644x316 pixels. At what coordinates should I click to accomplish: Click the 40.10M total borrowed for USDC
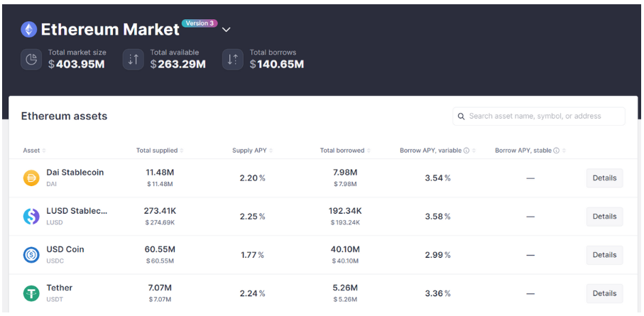pyautogui.click(x=345, y=249)
